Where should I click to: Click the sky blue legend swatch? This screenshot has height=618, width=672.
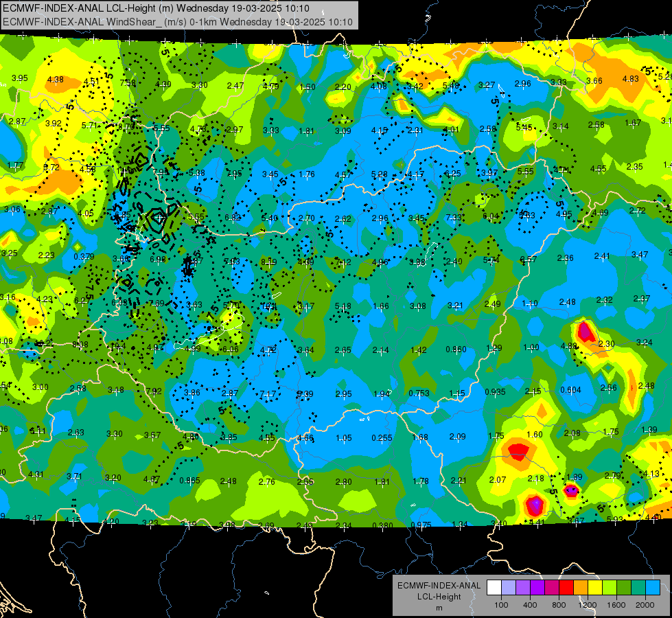[x=653, y=588]
